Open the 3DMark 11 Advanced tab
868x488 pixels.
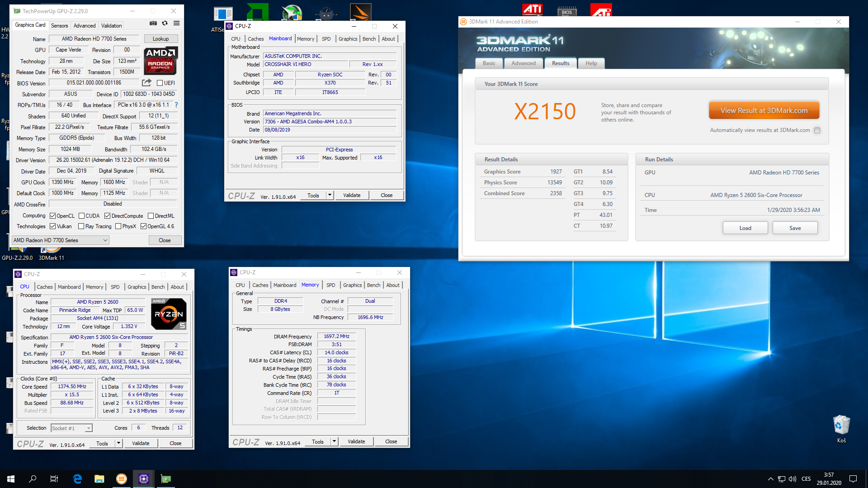pos(524,63)
